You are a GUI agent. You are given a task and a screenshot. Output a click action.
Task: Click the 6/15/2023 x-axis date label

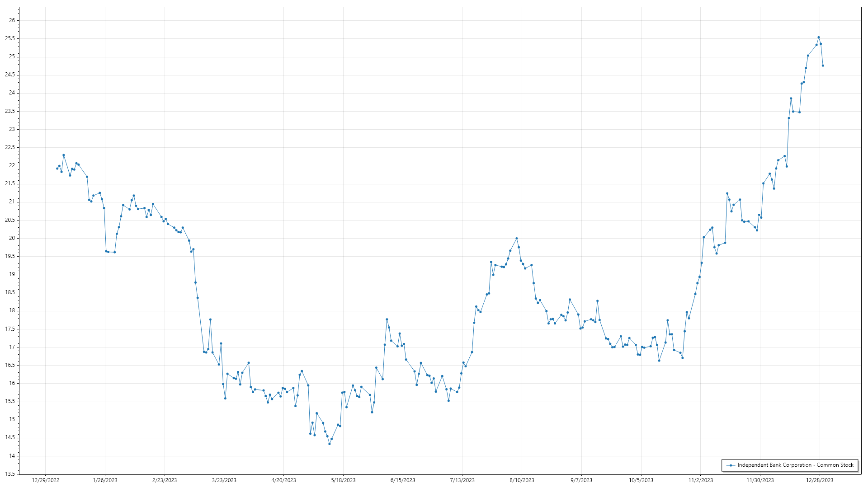coord(403,480)
